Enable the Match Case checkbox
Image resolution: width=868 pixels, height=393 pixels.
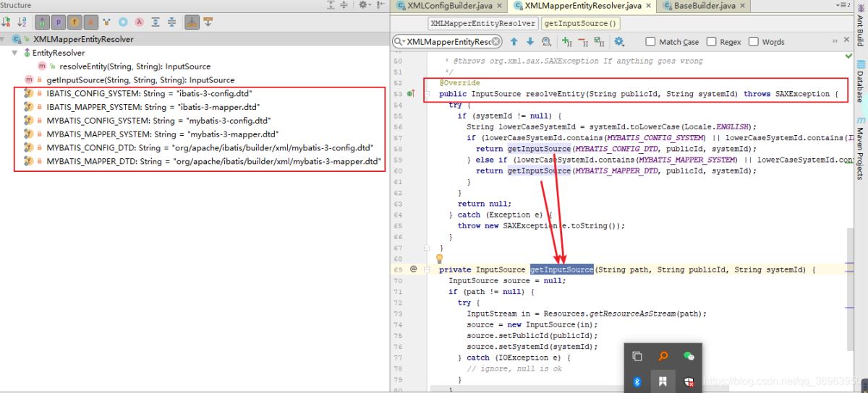click(650, 42)
